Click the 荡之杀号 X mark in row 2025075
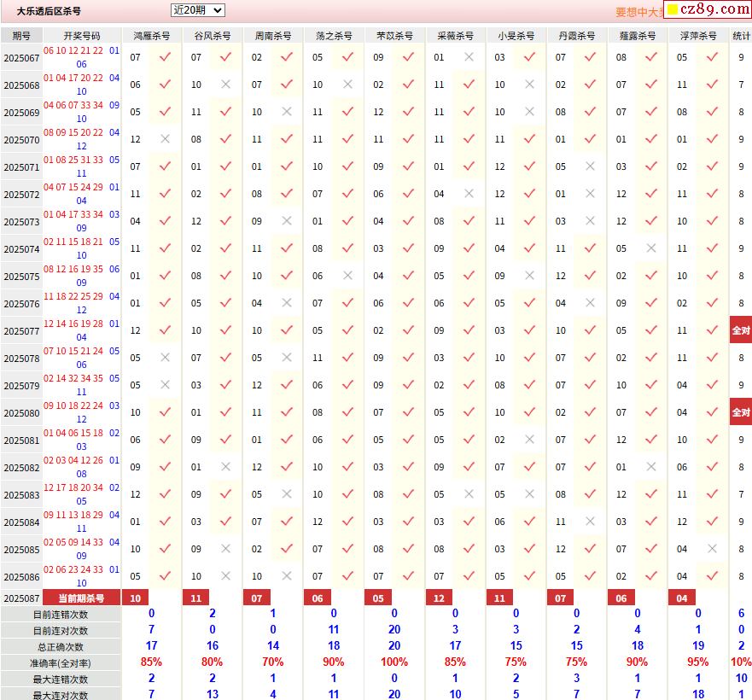This screenshot has height=700, width=752. pos(347,276)
